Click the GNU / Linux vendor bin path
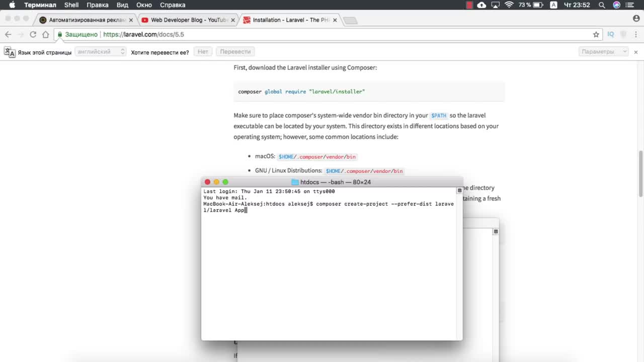 pos(364,171)
